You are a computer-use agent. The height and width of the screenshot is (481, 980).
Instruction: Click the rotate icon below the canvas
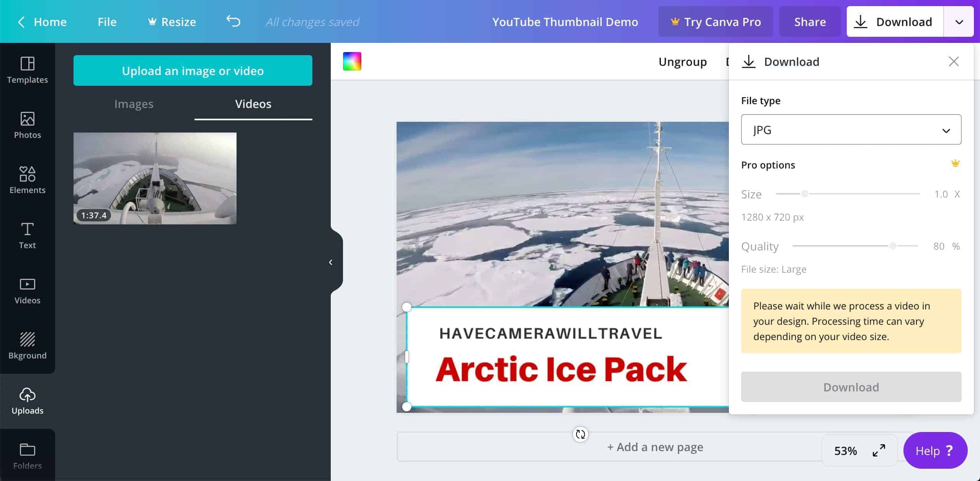(580, 434)
